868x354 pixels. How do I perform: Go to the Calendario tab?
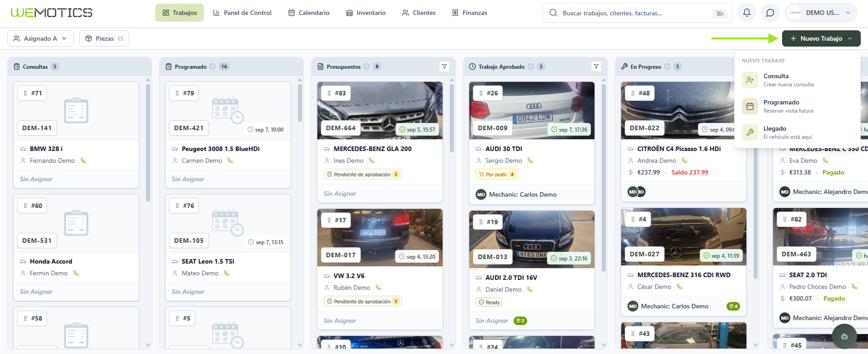[x=309, y=13]
